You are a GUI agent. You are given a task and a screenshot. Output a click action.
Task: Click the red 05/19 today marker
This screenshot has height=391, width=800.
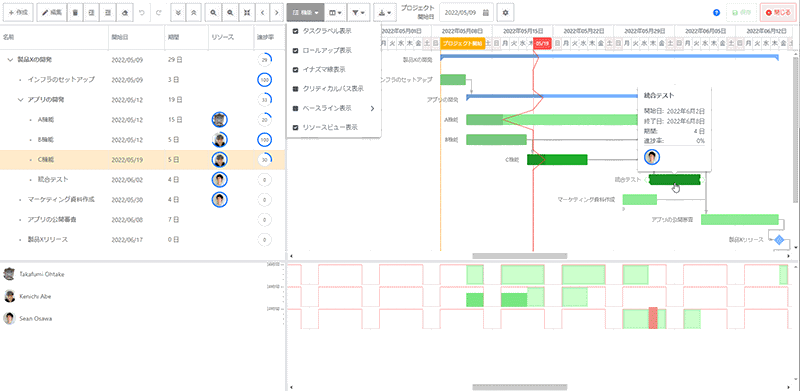[542, 44]
